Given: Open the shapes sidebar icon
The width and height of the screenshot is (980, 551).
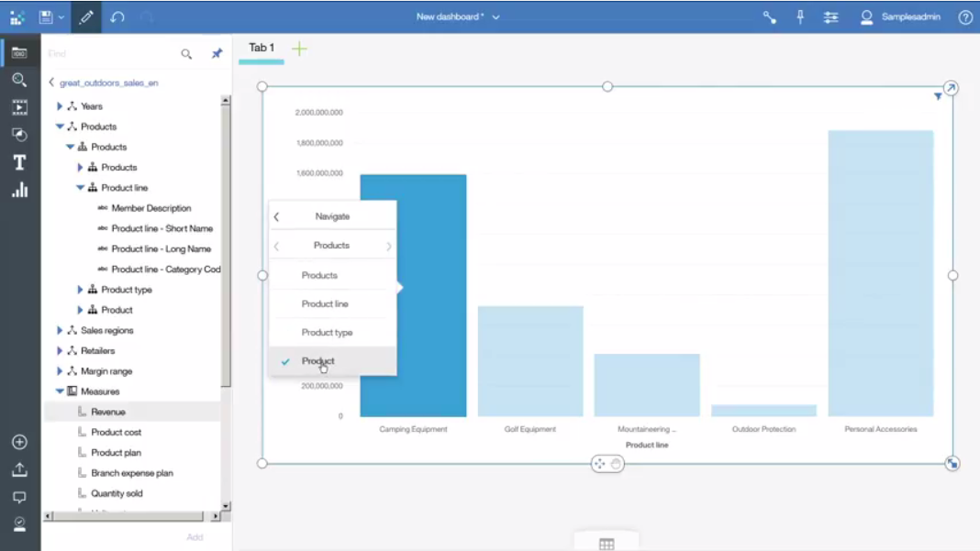Looking at the screenshot, I should [x=19, y=135].
